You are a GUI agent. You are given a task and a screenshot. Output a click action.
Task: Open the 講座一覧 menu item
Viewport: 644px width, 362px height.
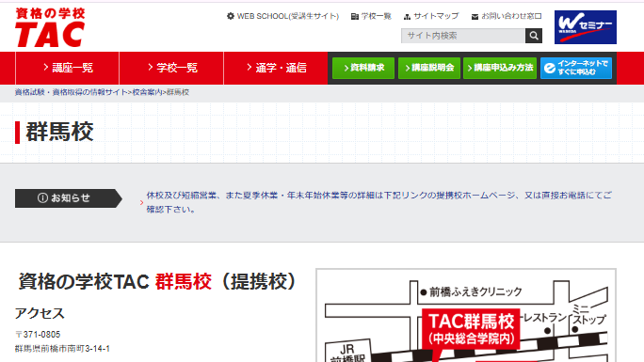[68, 68]
